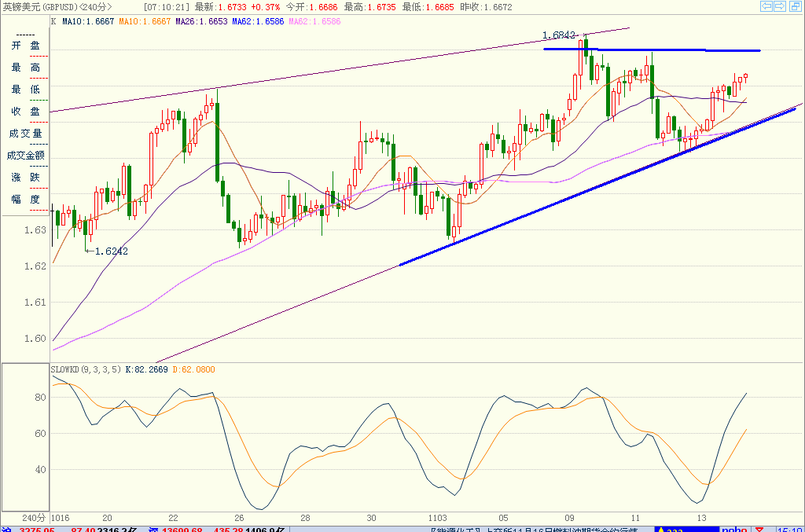This screenshot has width=805, height=532.
Task: Select the blue horizontal resistance line
Action: click(x=652, y=50)
